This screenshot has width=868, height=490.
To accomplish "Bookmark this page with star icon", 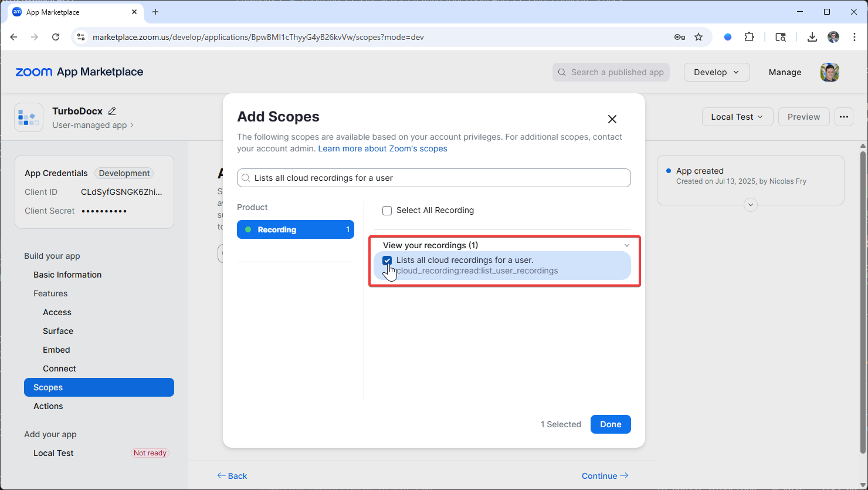I will point(699,37).
